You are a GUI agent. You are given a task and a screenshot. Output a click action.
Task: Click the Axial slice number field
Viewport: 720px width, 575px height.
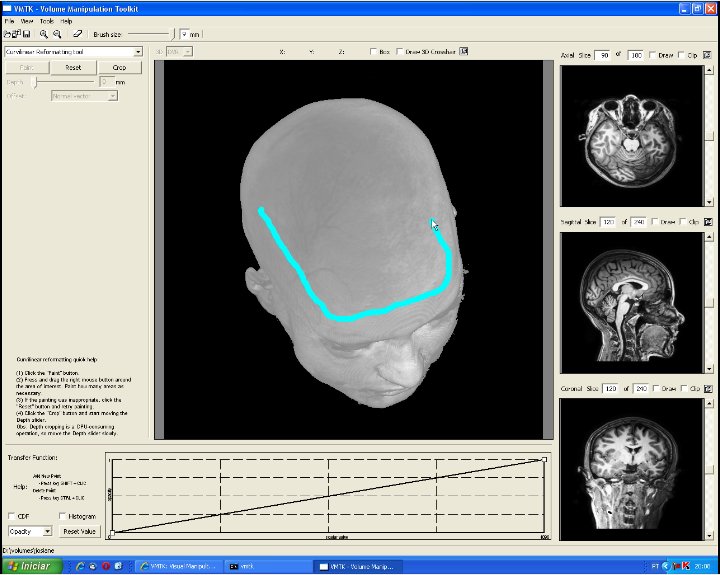coord(603,55)
